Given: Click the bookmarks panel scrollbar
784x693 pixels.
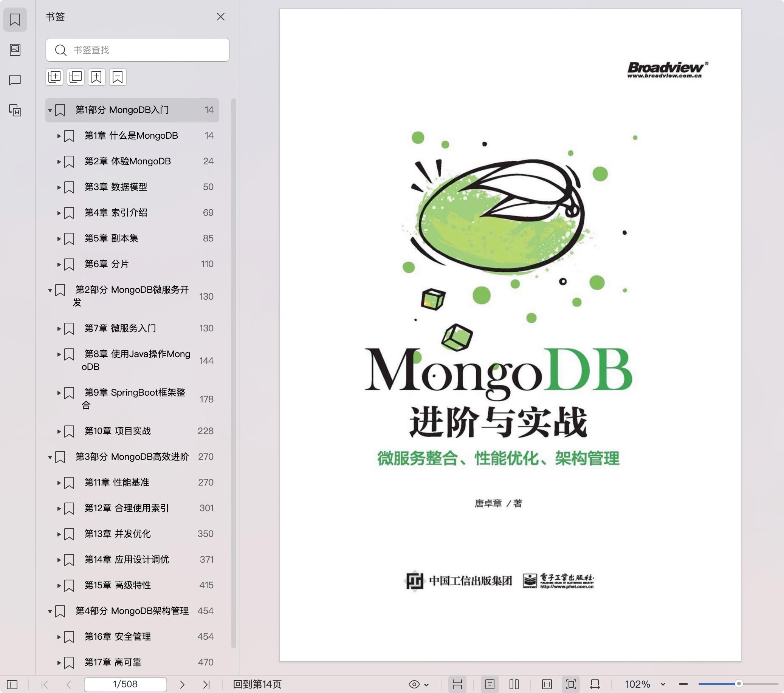Looking at the screenshot, I should 233,373.
